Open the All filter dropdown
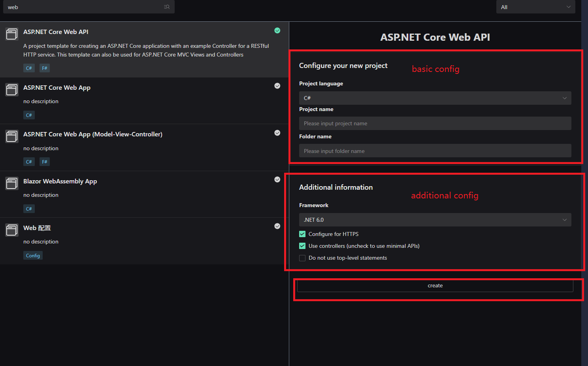The width and height of the screenshot is (588, 366). click(x=535, y=7)
